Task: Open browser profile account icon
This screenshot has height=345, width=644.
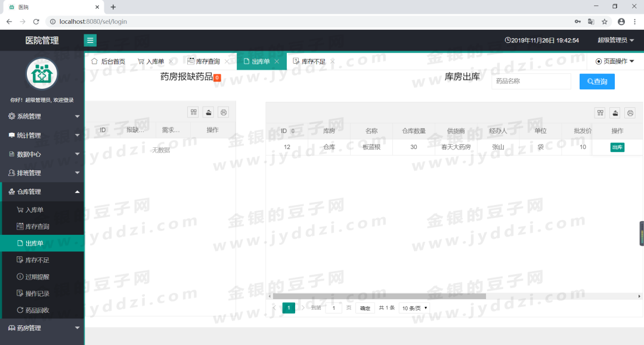Action: pyautogui.click(x=621, y=21)
